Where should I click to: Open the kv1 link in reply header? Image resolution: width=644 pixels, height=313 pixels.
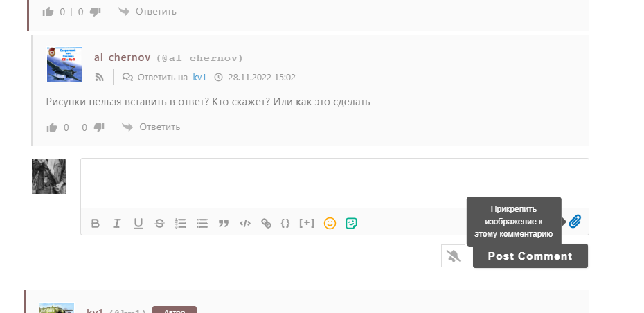click(199, 78)
